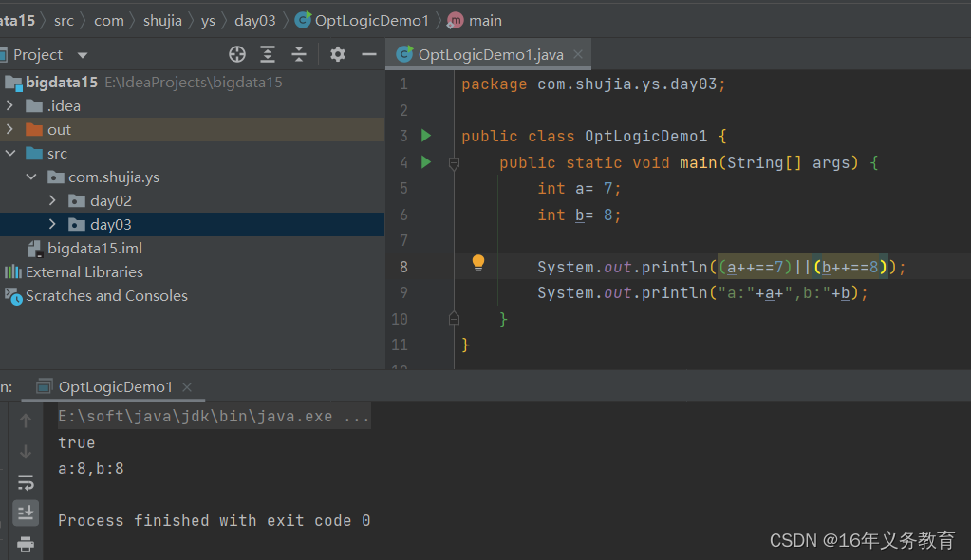Run class OptLogicDemo1 from gutter arrow
The height and width of the screenshot is (560, 971).
click(x=426, y=136)
